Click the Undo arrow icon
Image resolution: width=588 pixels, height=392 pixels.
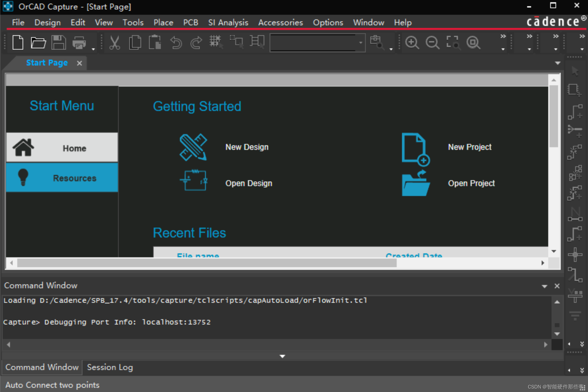coord(176,42)
